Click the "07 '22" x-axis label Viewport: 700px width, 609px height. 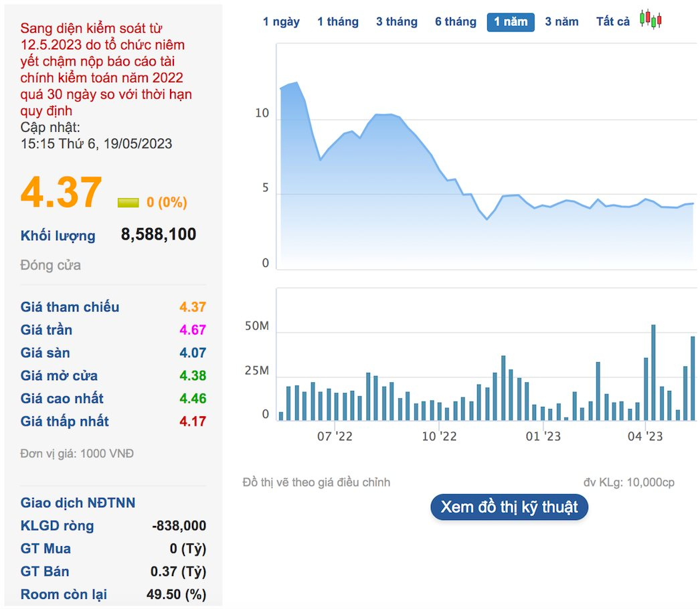tap(335, 436)
